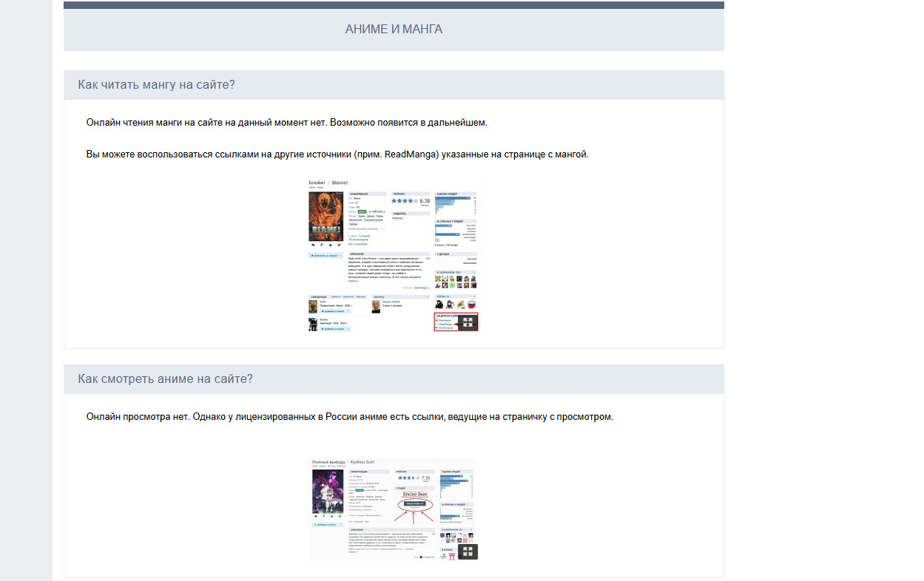Open the Kyokou Suiri anime page screenshot thumbnail
The image size is (924, 581).
click(393, 509)
